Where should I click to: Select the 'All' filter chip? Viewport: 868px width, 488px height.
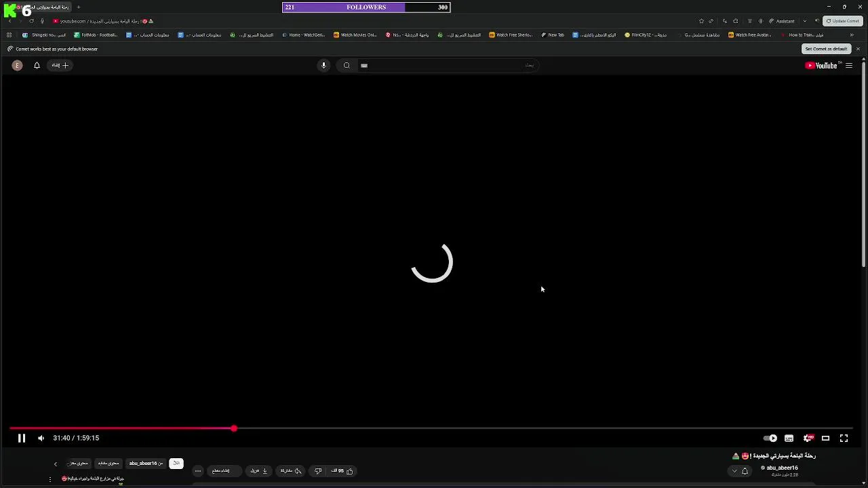[x=176, y=463]
